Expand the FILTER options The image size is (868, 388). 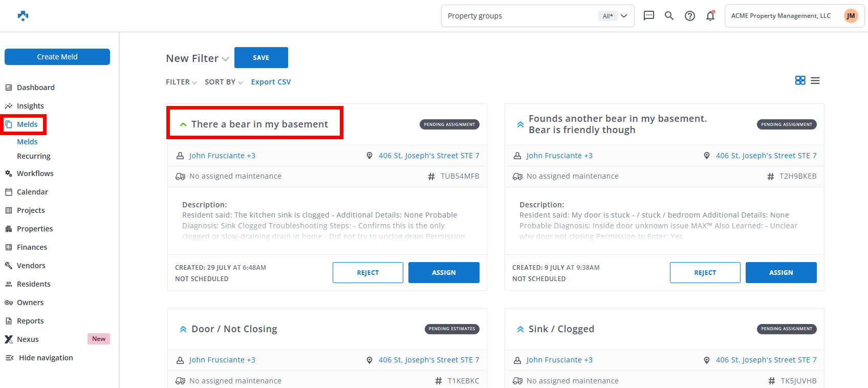coord(181,82)
